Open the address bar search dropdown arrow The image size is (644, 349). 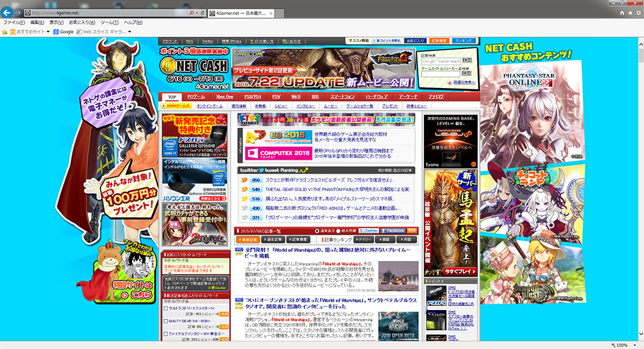click(x=197, y=13)
